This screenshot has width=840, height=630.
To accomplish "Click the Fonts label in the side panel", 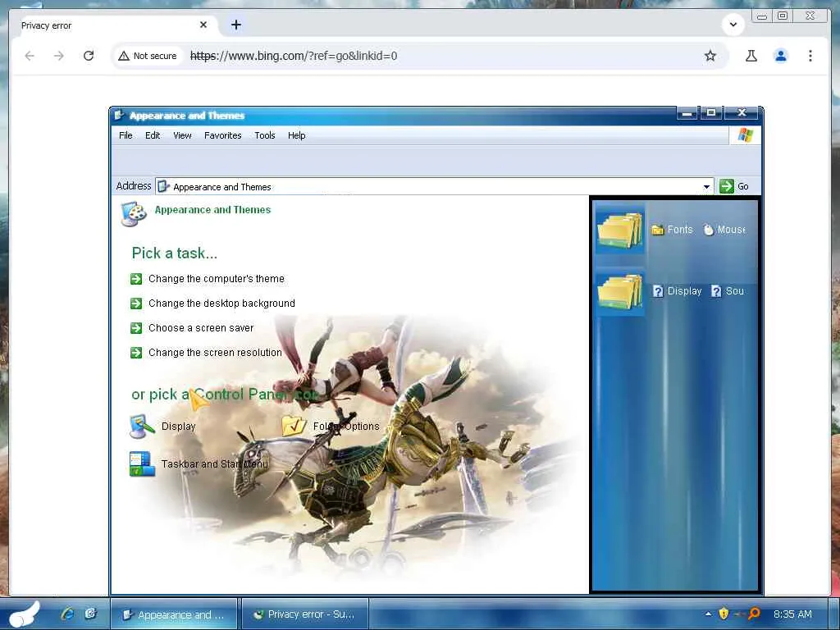I will click(x=680, y=230).
